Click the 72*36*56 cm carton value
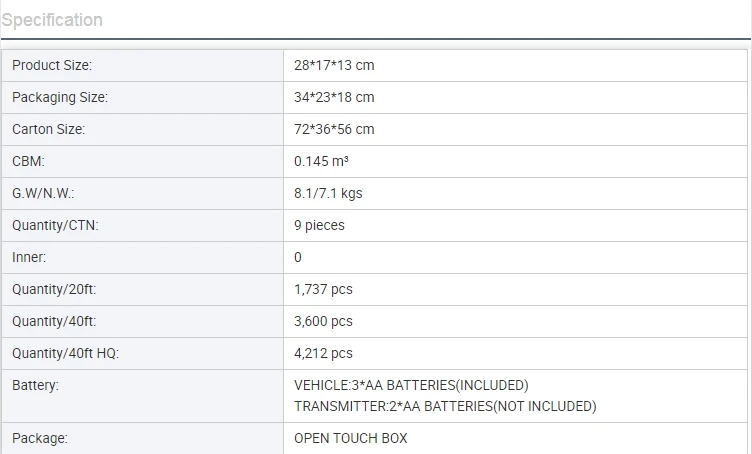The image size is (752, 454). pos(334,129)
